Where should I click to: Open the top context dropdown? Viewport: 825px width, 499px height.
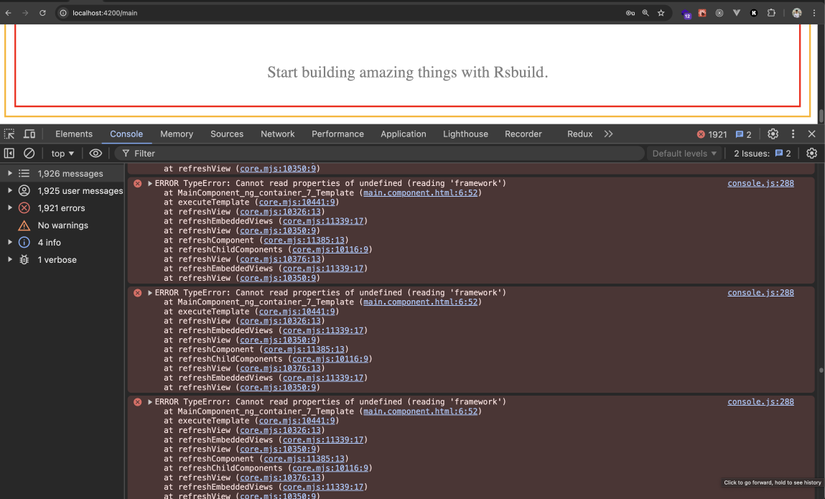(63, 153)
